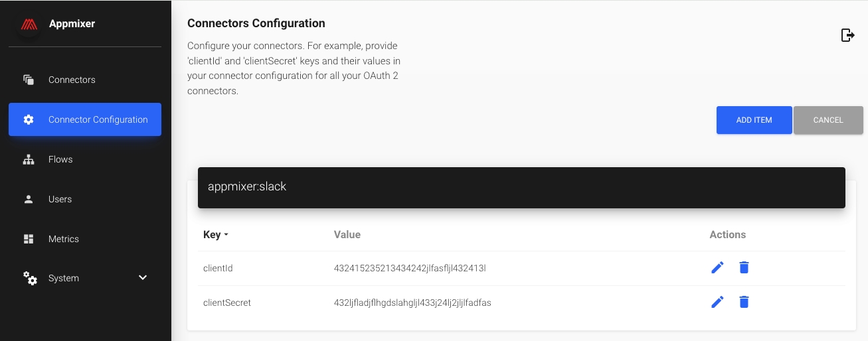Delete the clientSecret entry with trash icon
868x341 pixels.
click(x=744, y=302)
